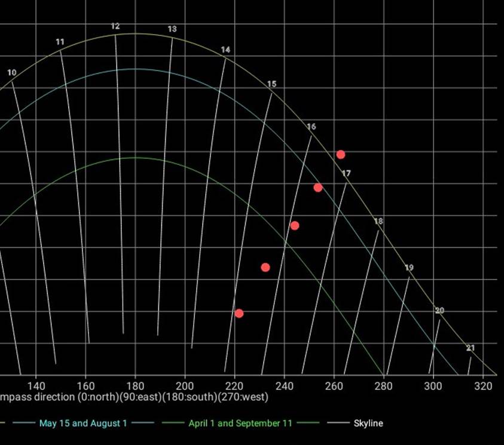Viewport: 504px width, 445px height.
Task: Click the second-lowest red skyline dot
Action: point(265,268)
